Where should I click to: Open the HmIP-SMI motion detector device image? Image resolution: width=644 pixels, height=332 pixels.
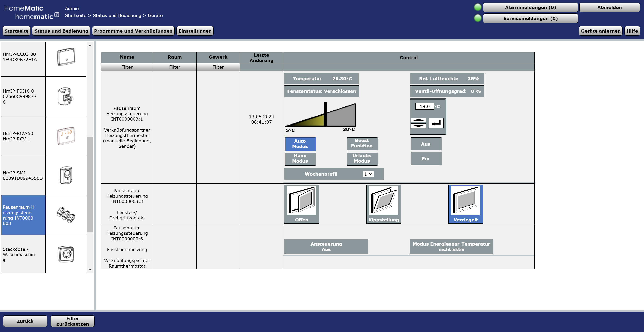[66, 175]
